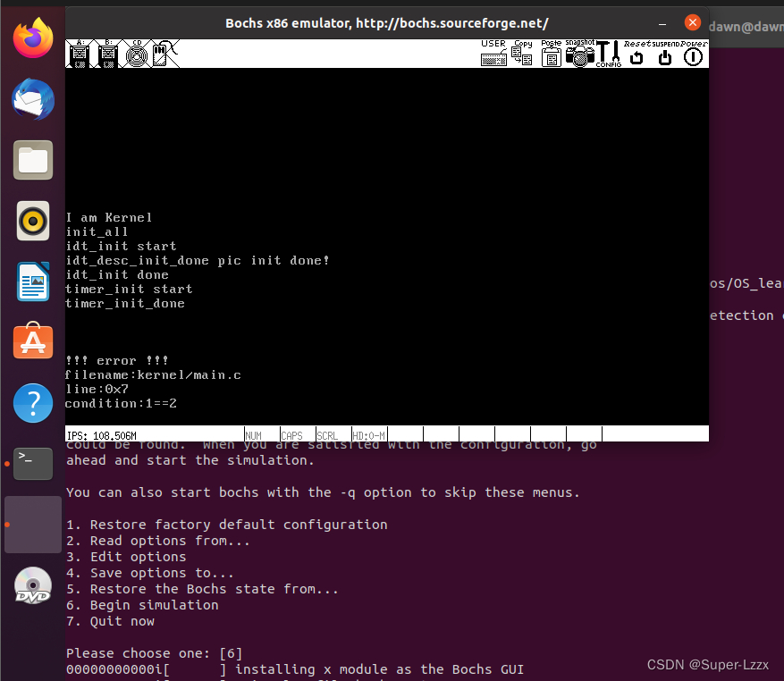Click 'I am Kernel' output line

pos(108,217)
